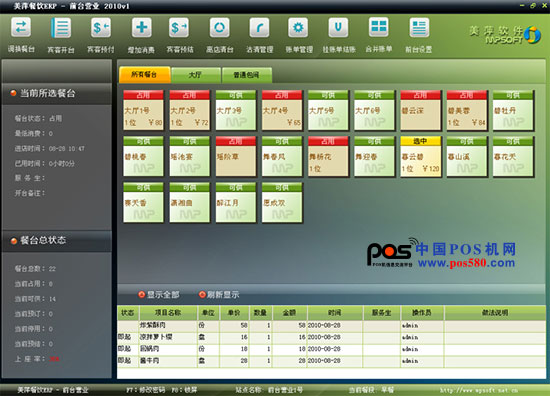Screen dimensions: 550x396
Task: Click the 增加消费 plus icon
Action: click(141, 27)
